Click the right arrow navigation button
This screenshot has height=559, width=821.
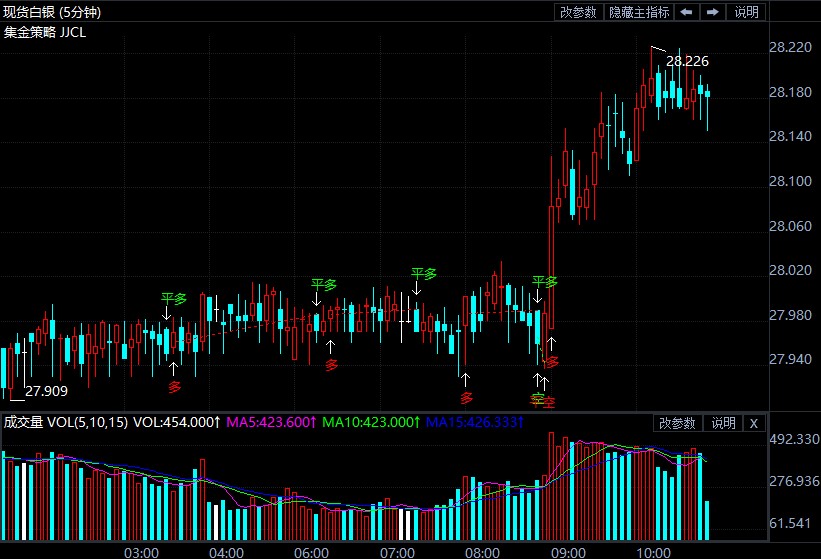(x=712, y=12)
